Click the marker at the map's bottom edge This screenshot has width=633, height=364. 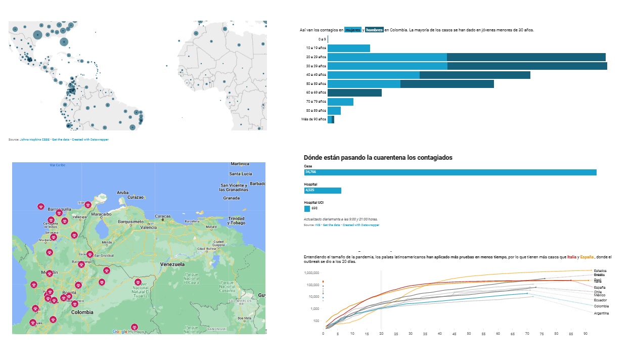click(x=134, y=327)
